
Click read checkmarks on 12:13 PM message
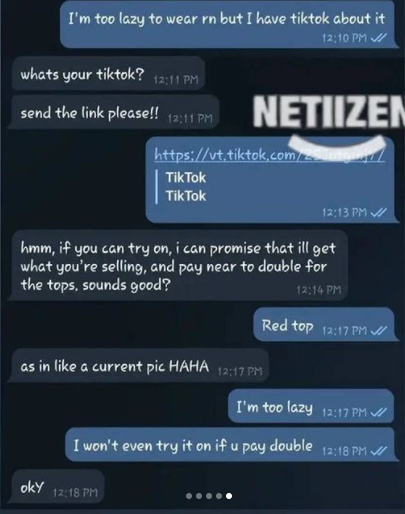[x=379, y=212]
